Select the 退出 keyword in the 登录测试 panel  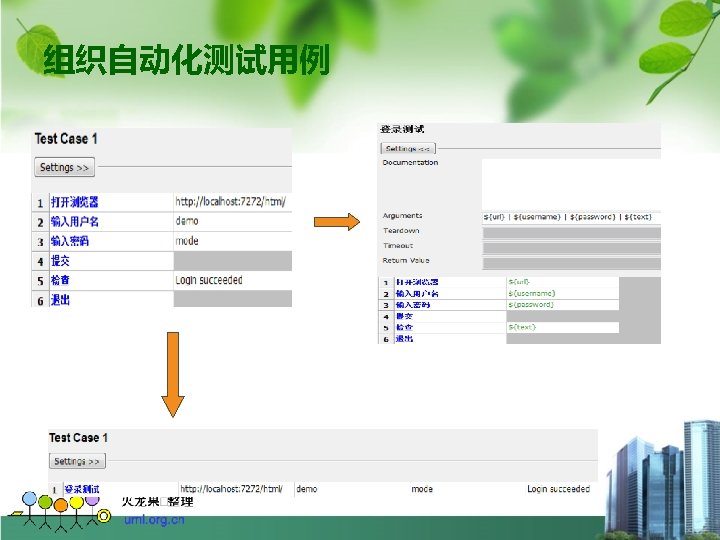(450, 339)
